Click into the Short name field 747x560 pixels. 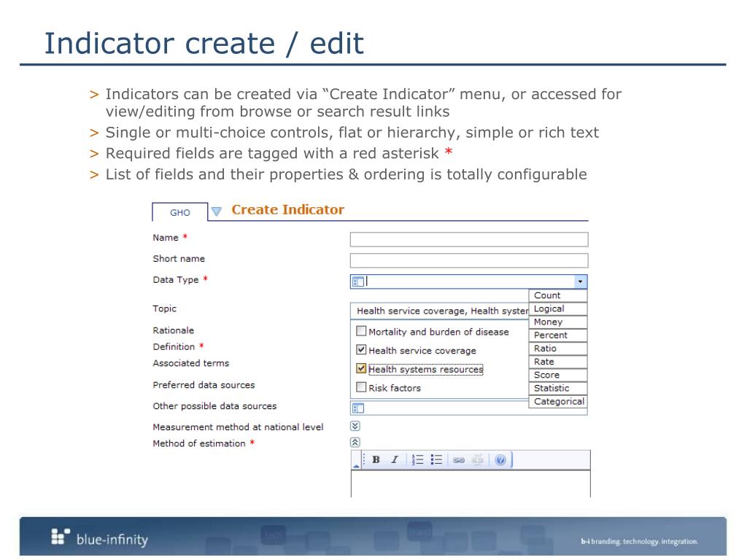[x=469, y=260]
